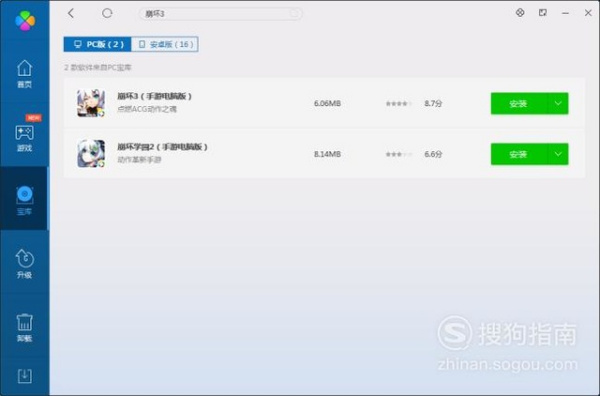Expand install options arrow for 崩坏3
Screen dimensions: 600x396
(x=558, y=103)
